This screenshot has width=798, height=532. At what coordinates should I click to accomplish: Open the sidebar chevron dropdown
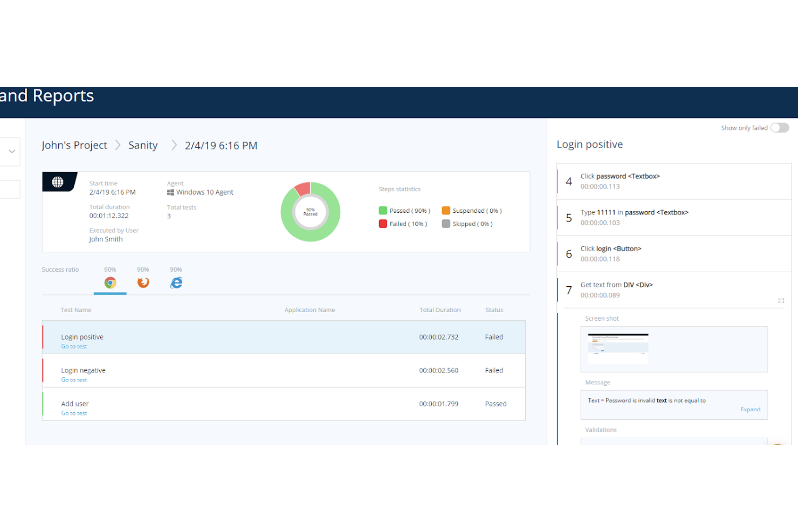tap(11, 151)
